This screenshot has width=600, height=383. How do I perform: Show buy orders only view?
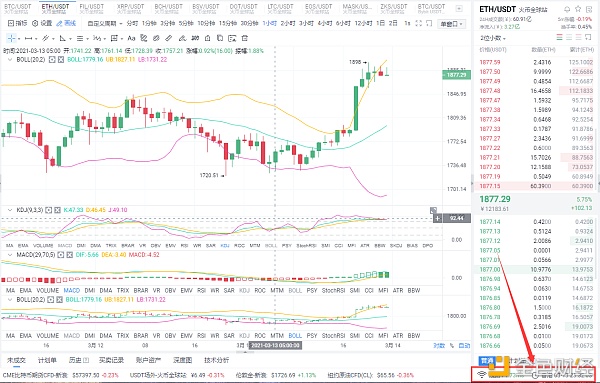[x=569, y=37]
